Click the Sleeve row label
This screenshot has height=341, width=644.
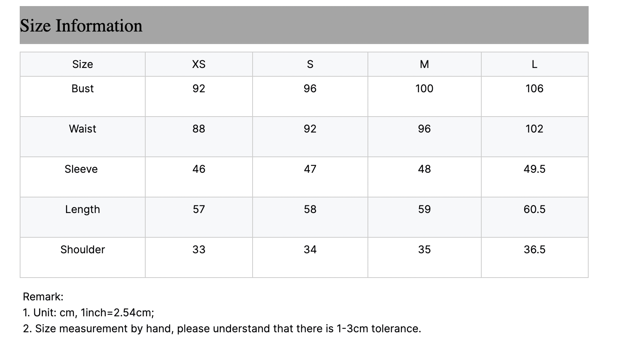[x=81, y=169]
